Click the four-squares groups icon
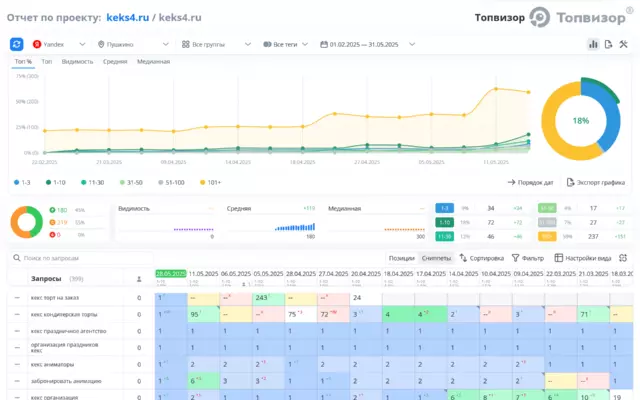This screenshot has width=640, height=400. point(186,44)
